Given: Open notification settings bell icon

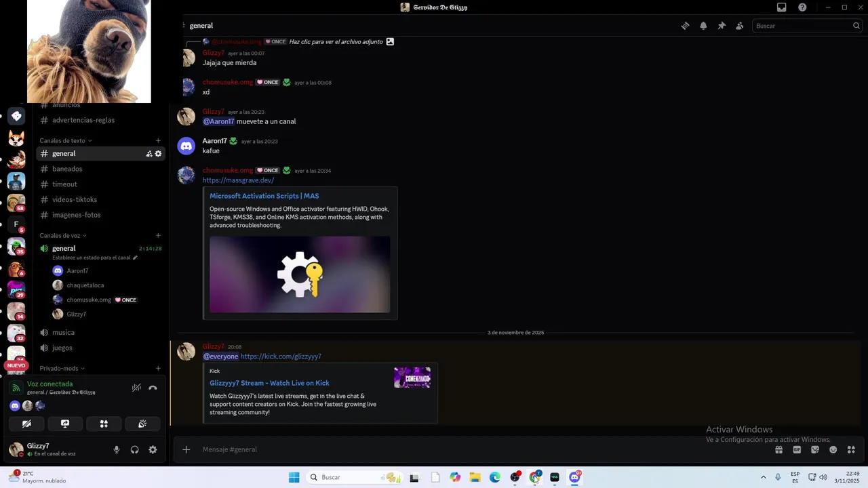Looking at the screenshot, I should 703,26.
